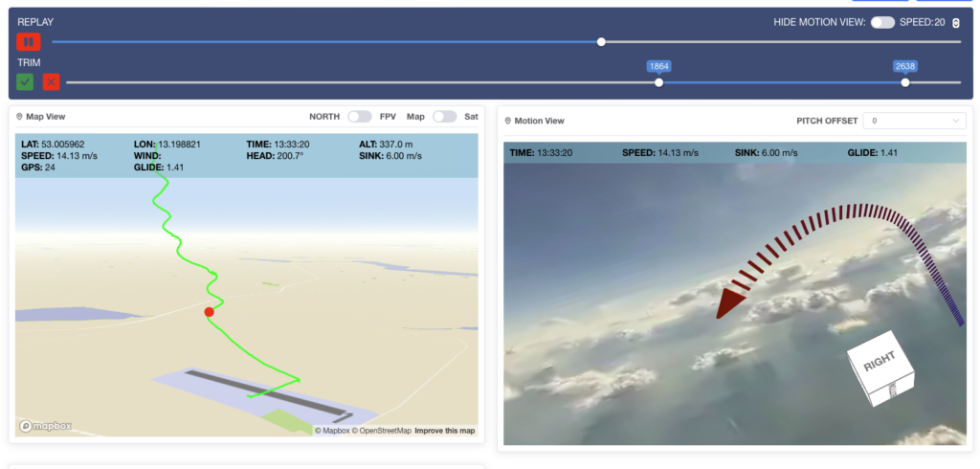
Task: Click the location pin icon beside Map View
Action: point(20,117)
